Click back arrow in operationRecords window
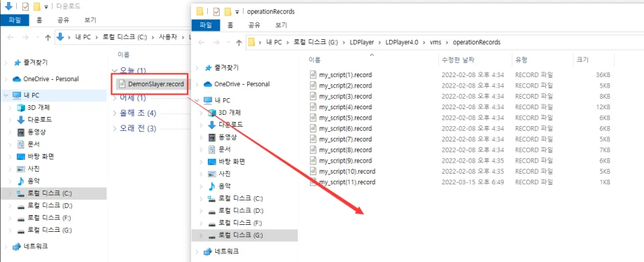Screen dimensions: 644x262 pos(202,42)
